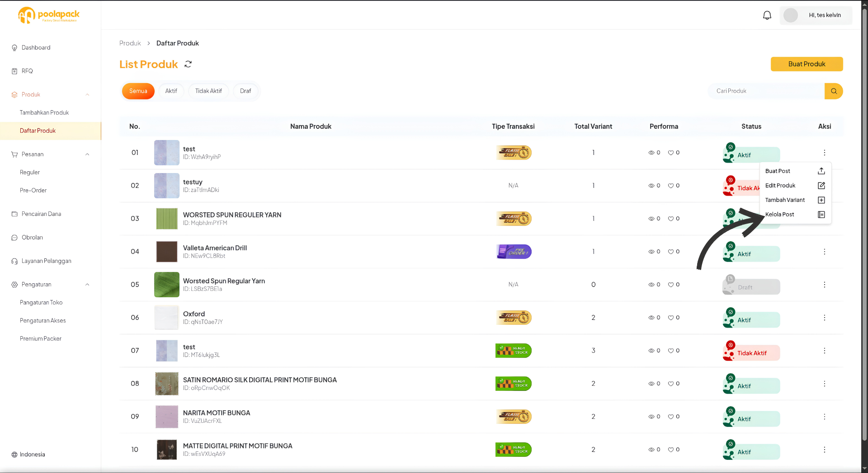Click the Tambah Variant plus icon
Image resolution: width=868 pixels, height=473 pixels.
click(821, 200)
